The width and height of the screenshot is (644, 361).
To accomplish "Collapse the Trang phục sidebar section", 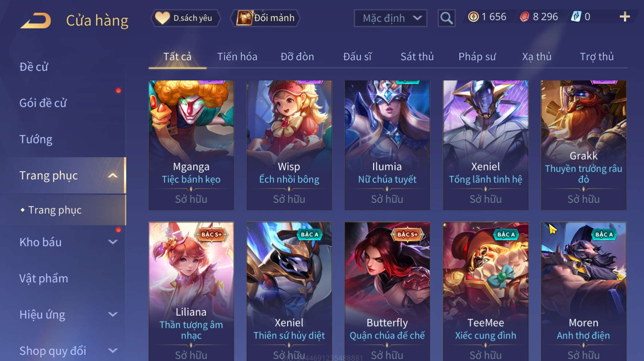I will pyautogui.click(x=113, y=176).
